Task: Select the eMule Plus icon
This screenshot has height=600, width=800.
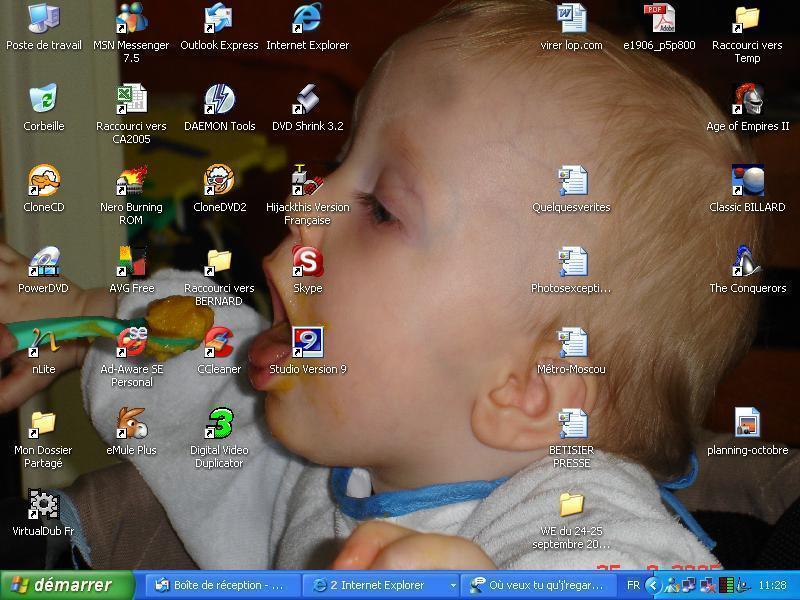Action: point(131,425)
